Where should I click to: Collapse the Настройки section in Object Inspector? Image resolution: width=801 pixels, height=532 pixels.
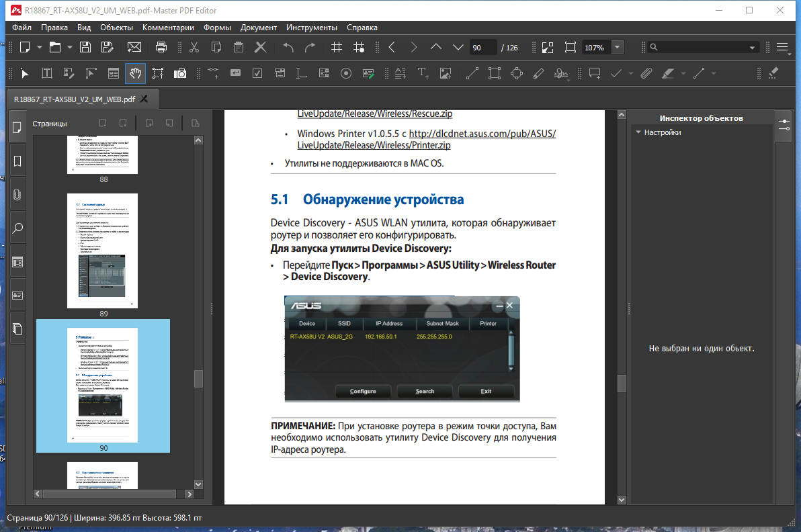click(x=638, y=132)
